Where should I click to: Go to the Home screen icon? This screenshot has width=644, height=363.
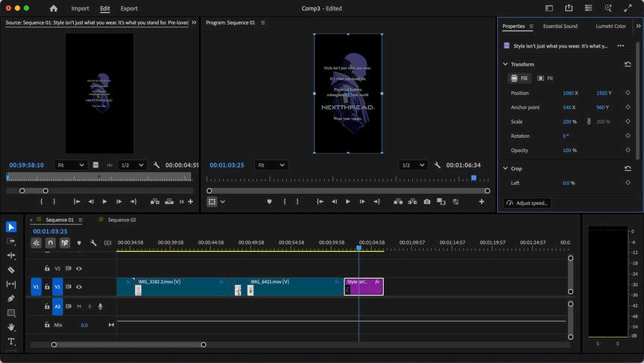[54, 8]
